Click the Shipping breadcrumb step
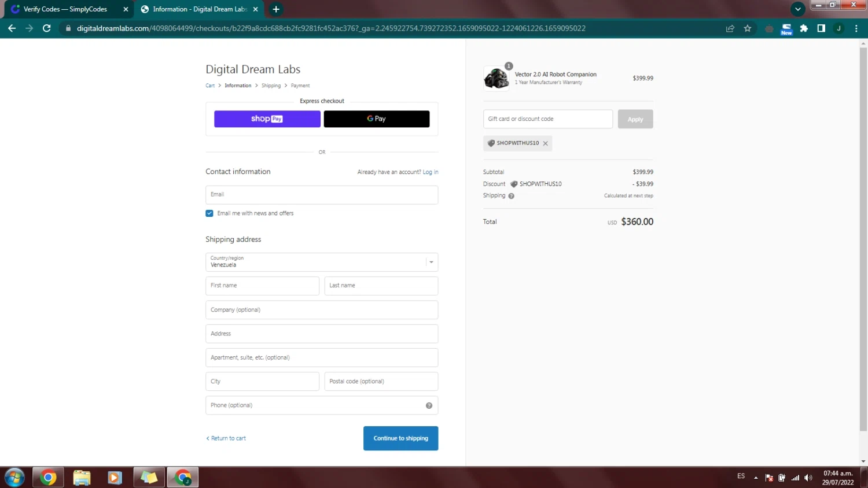Screen dimensions: 868x488 coord(271,86)
